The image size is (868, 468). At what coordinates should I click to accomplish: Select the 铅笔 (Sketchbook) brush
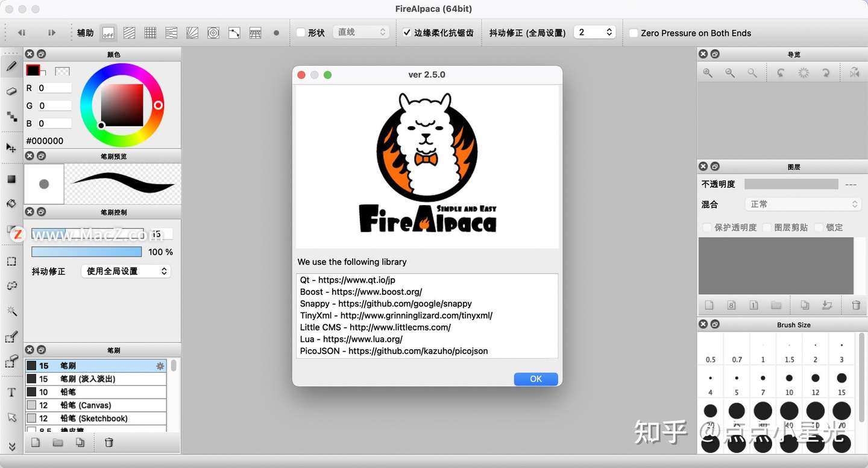96,419
